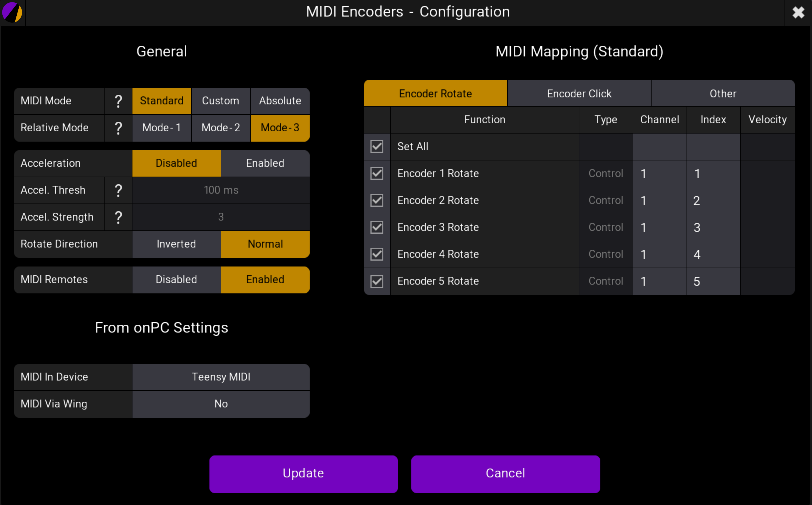This screenshot has width=812, height=505.
Task: Click the Accel. Thresh value field
Action: tap(221, 190)
